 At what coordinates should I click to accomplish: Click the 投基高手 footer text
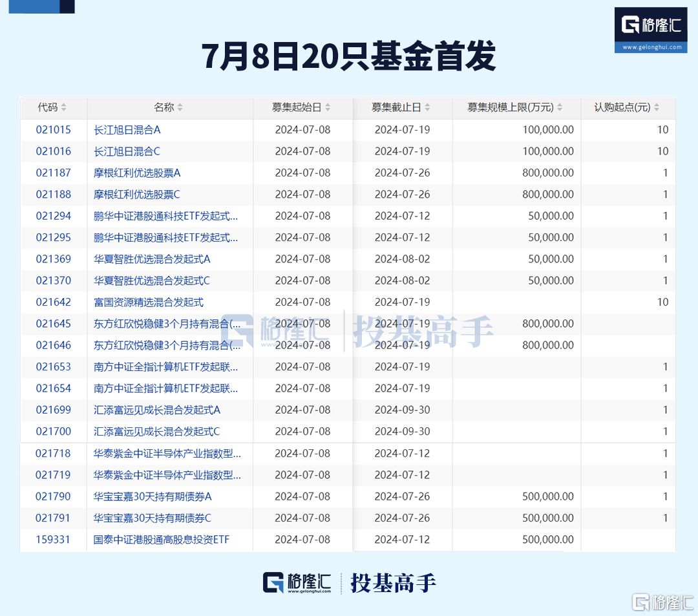[393, 583]
